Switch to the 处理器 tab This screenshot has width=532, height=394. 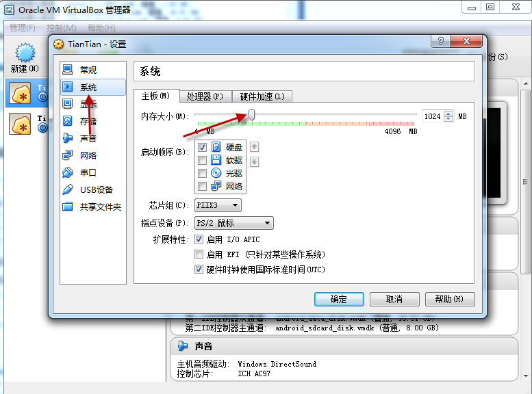coord(205,96)
